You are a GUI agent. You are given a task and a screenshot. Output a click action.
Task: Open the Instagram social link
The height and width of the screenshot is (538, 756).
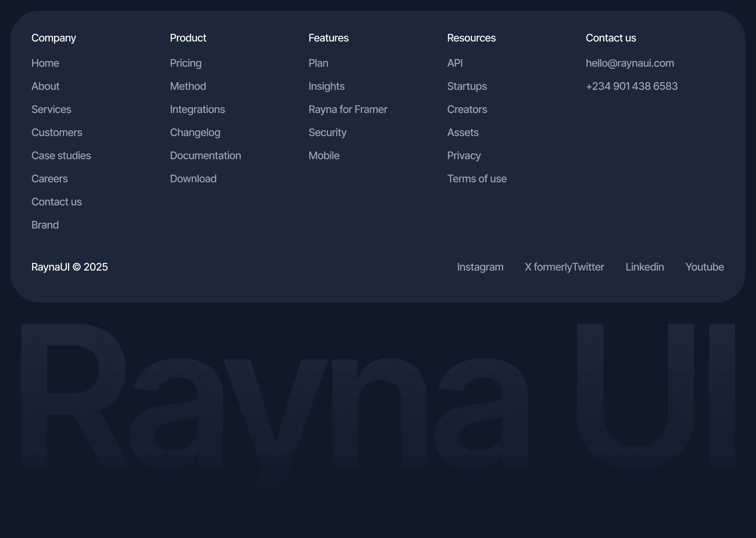pyautogui.click(x=480, y=267)
